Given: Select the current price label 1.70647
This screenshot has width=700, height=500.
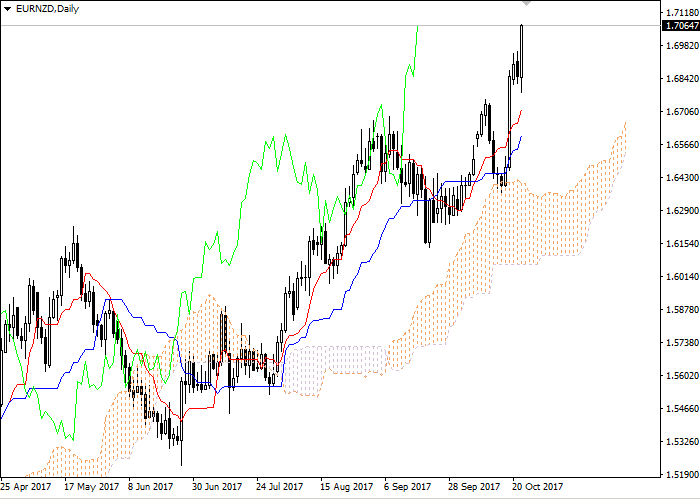Looking at the screenshot, I should [681, 25].
